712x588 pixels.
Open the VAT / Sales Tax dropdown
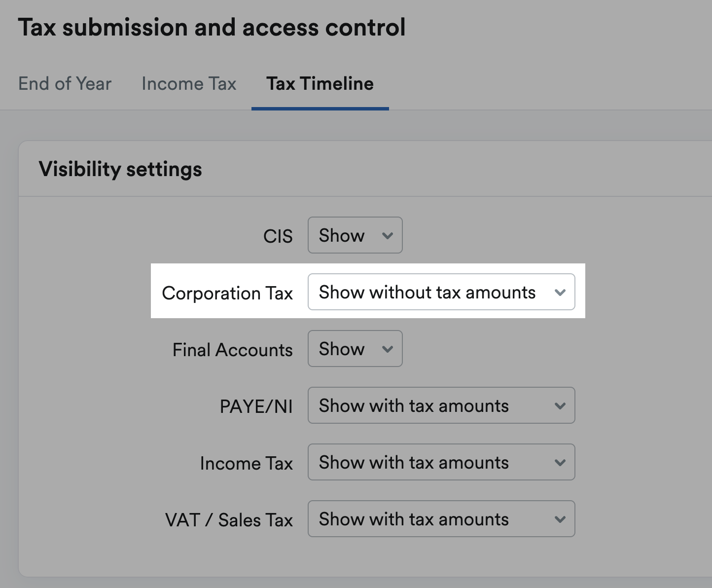coord(441,519)
